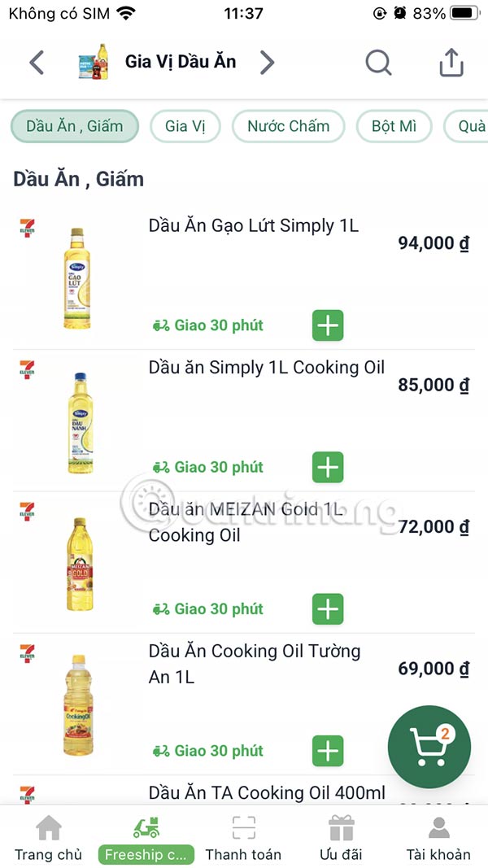
Task: Open the Trang chủ tab
Action: [49, 854]
